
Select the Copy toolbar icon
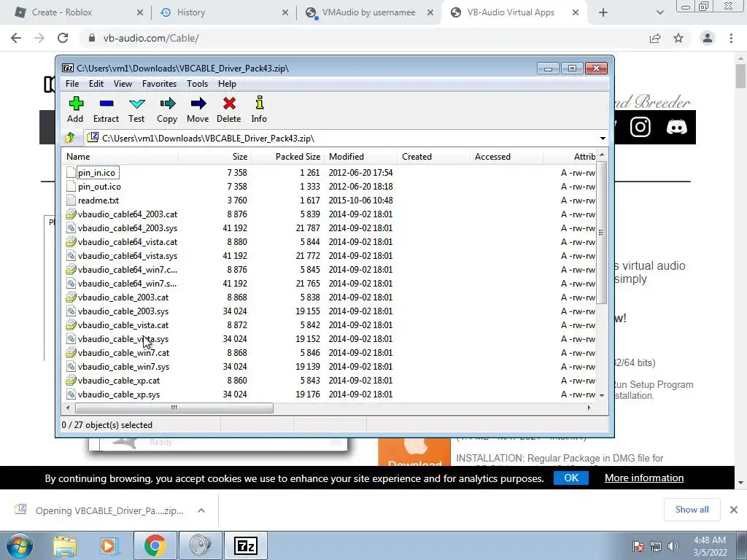(x=167, y=109)
